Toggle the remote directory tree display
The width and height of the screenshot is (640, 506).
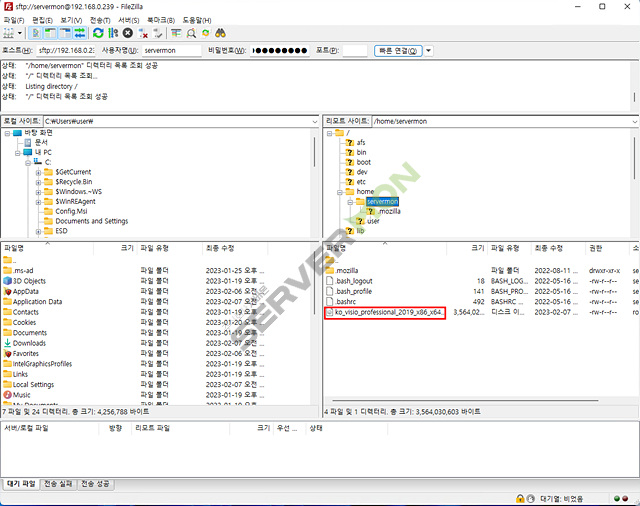[65, 33]
